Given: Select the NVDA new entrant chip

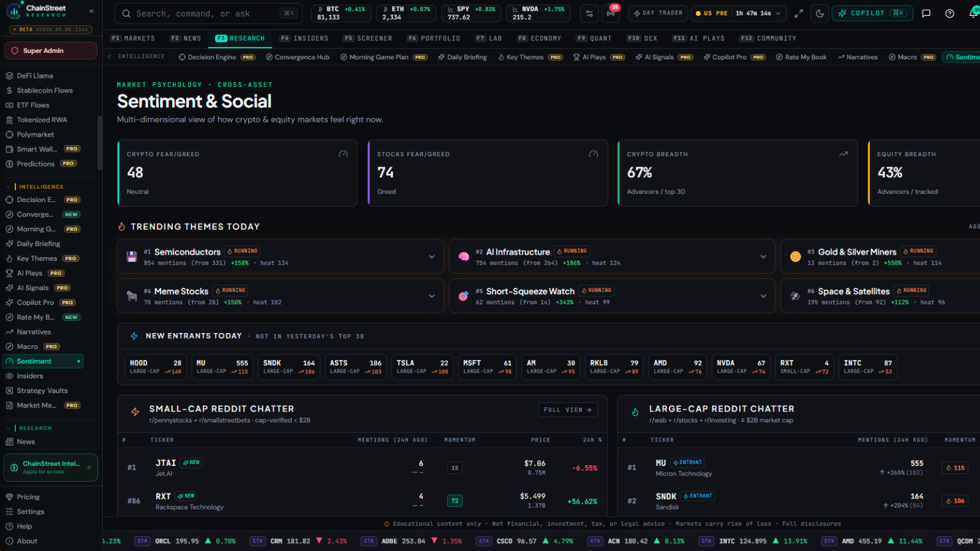Looking at the screenshot, I should (741, 367).
